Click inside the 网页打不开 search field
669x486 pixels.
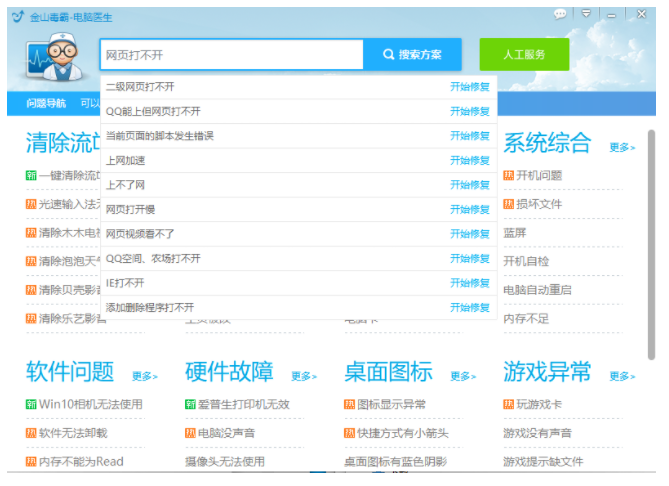tap(231, 54)
